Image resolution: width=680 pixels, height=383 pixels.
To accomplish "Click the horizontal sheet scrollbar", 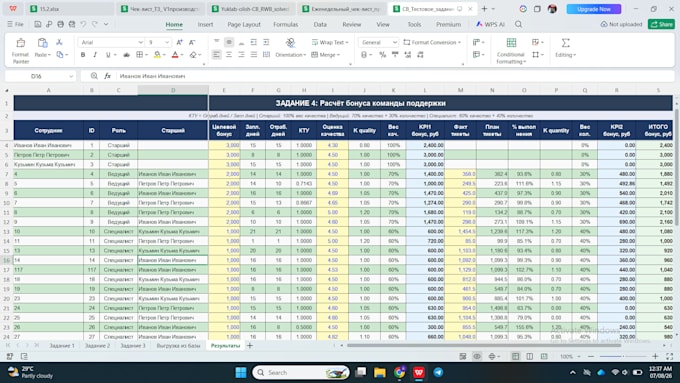I will tap(484, 345).
